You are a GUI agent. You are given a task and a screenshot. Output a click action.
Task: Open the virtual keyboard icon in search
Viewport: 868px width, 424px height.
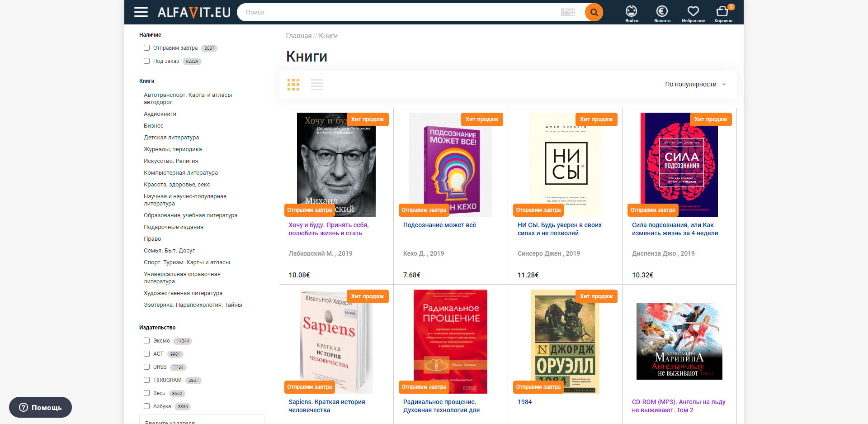coord(567,12)
